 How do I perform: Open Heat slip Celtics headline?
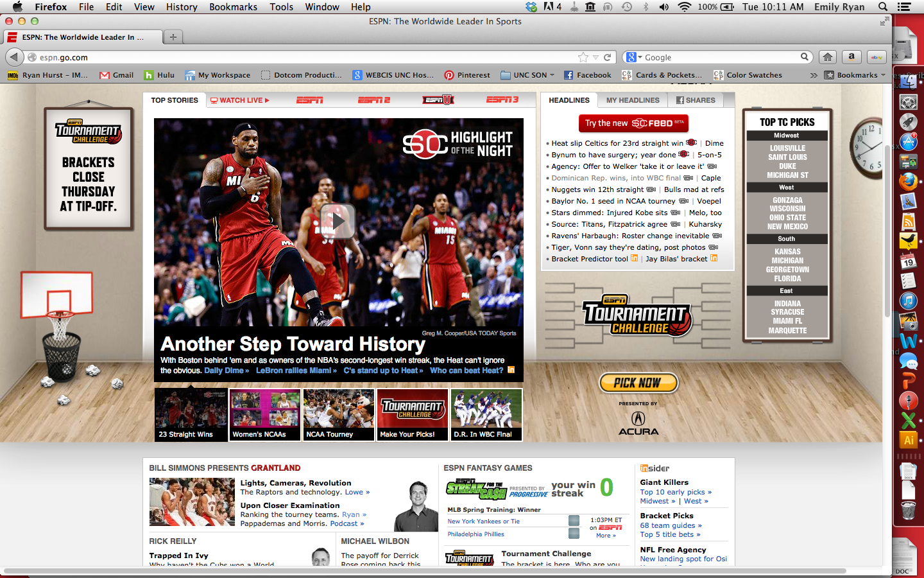tap(617, 143)
